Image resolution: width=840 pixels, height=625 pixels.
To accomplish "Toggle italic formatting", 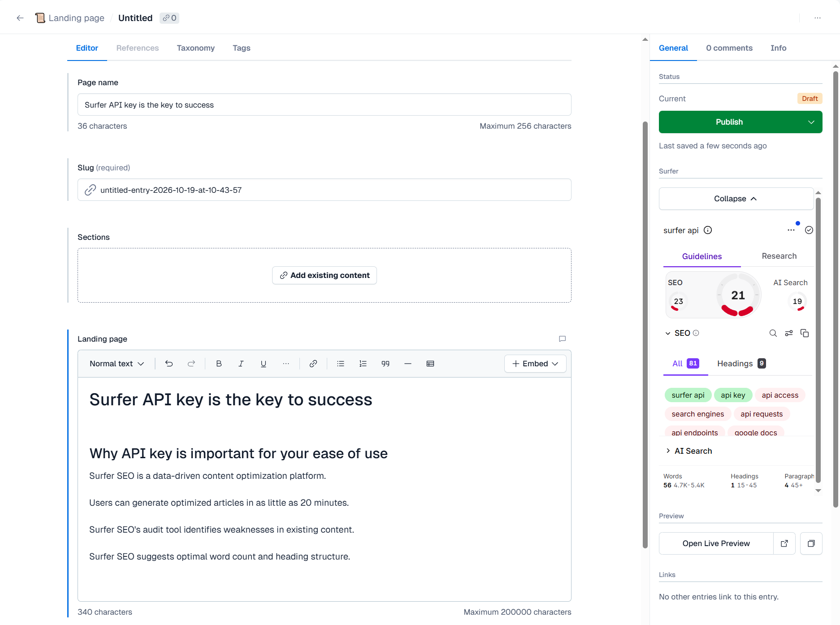I will pyautogui.click(x=241, y=364).
